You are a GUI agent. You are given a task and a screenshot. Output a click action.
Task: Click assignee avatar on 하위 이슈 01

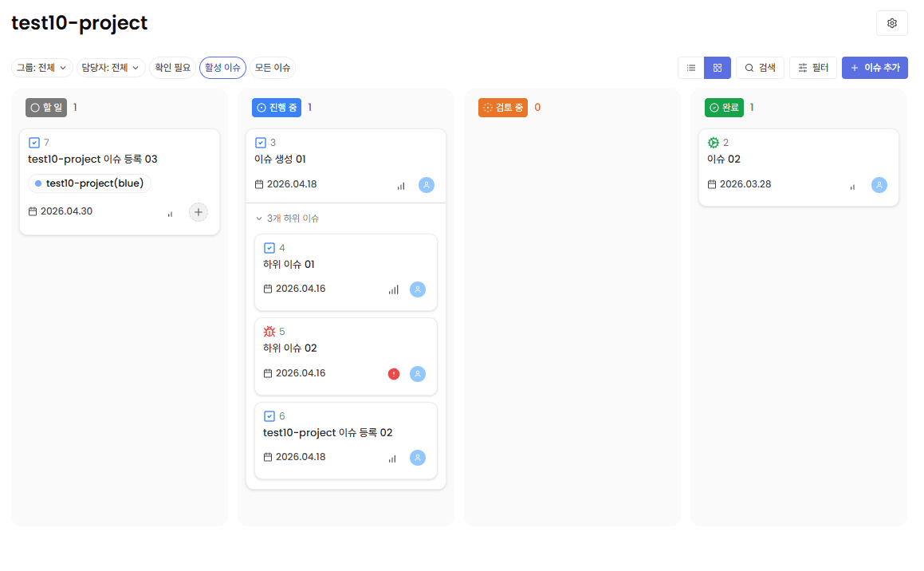418,289
